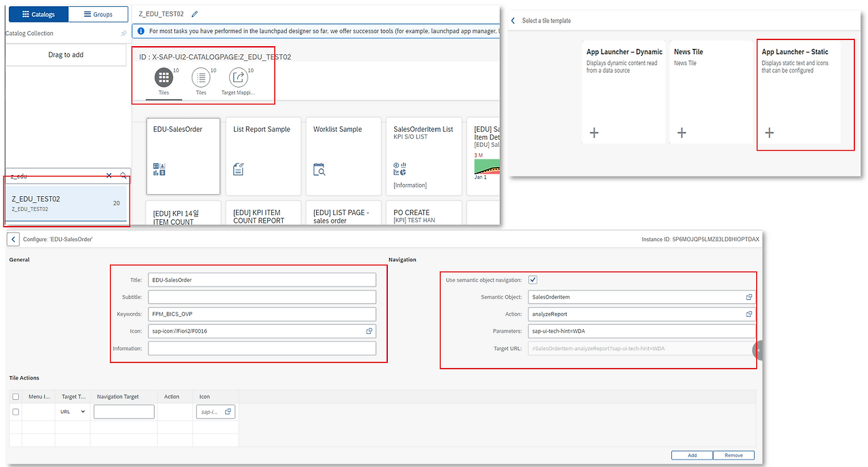Select the Z_EDU_TEST02 catalog list entry

tap(66, 204)
